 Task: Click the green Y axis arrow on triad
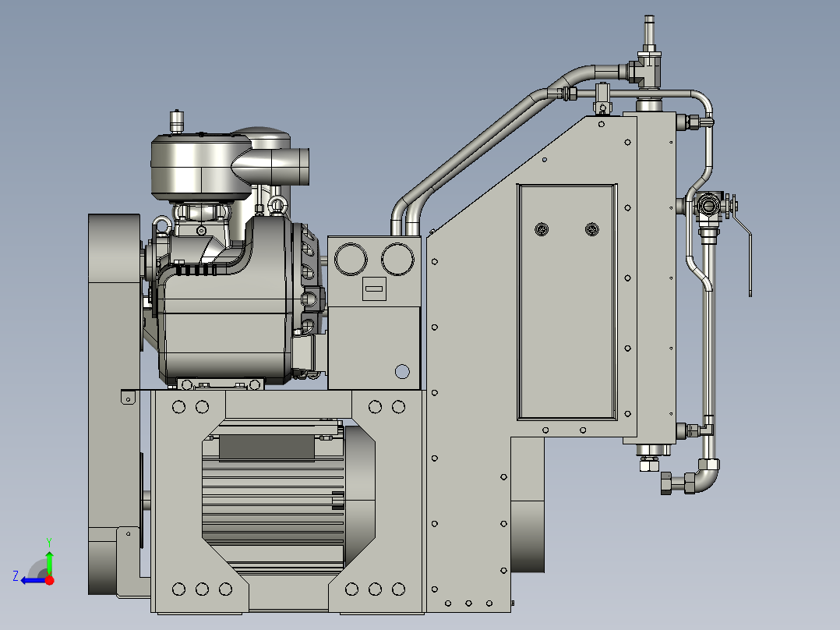[x=49, y=562]
